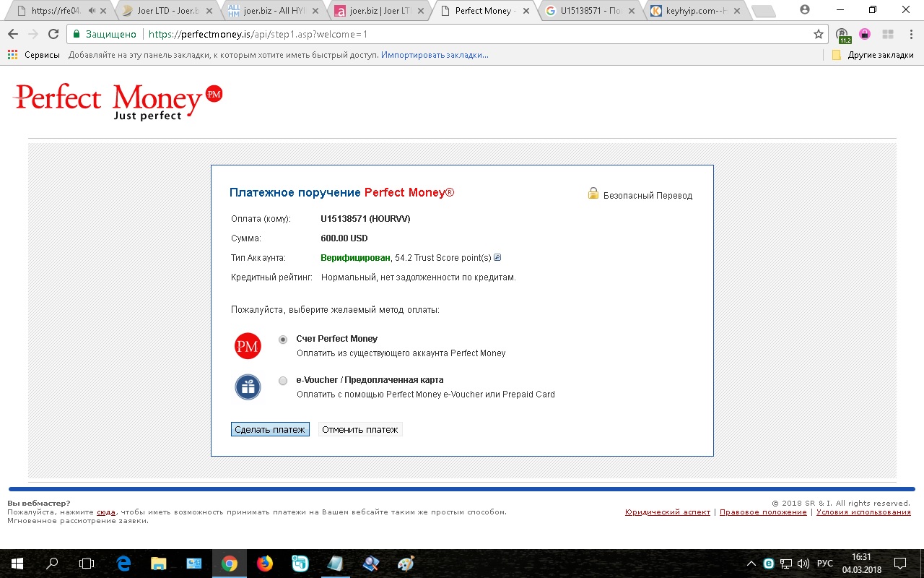Click the blue e-Voucher gift icon
The height and width of the screenshot is (578, 924).
[248, 387]
